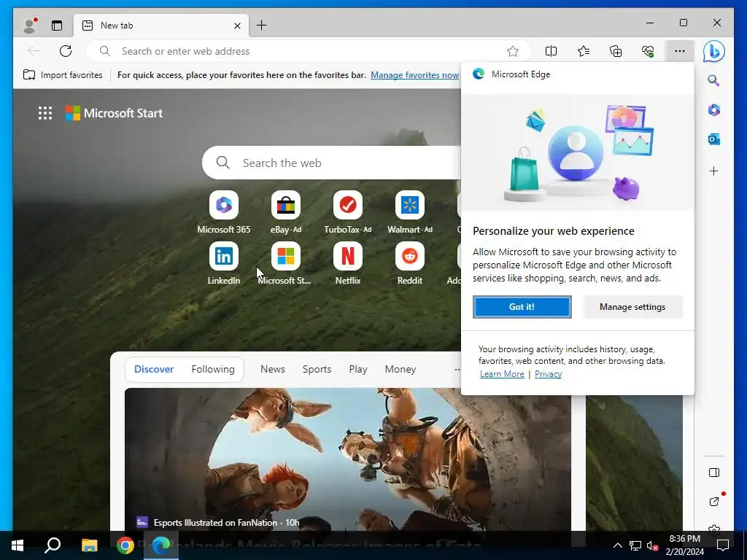Toggle the sidebar layout icon
Viewport: 747px width, 560px height.
(713, 472)
